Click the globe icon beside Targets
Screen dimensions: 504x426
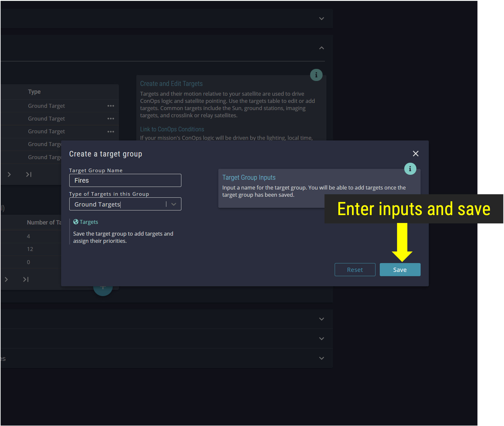pyautogui.click(x=76, y=222)
